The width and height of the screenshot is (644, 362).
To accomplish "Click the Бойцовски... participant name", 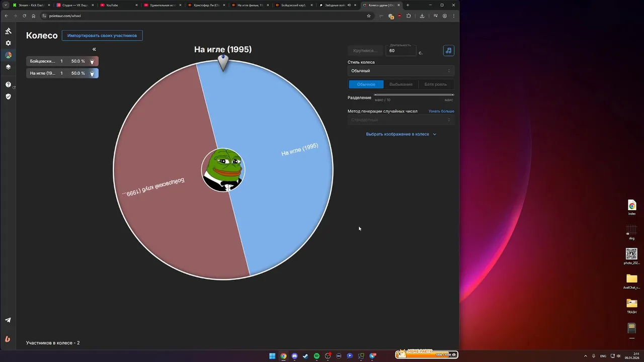I will [42, 61].
